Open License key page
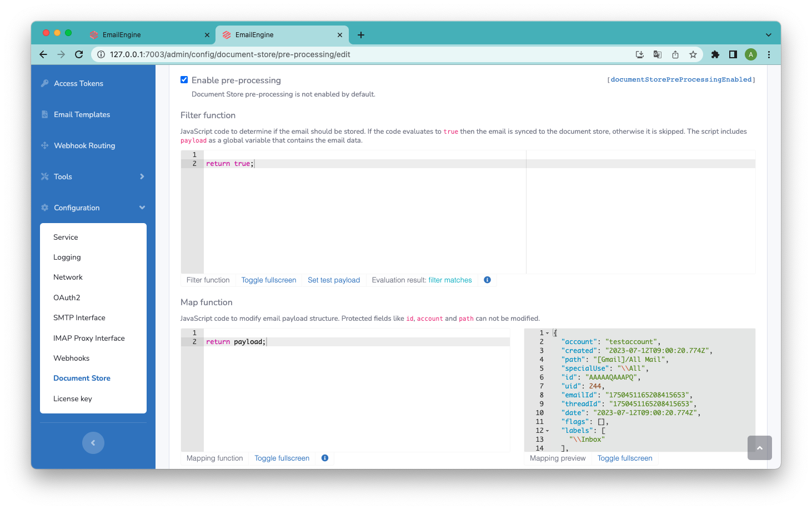812x510 pixels. click(x=73, y=398)
